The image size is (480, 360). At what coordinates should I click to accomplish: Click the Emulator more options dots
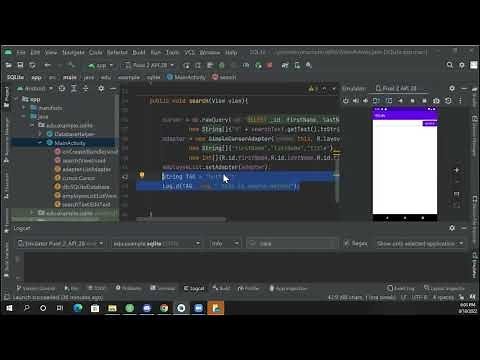pos(460,100)
